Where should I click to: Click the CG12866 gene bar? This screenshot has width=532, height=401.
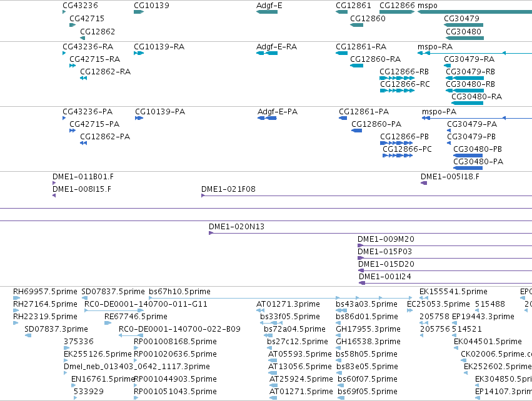[x=397, y=12]
